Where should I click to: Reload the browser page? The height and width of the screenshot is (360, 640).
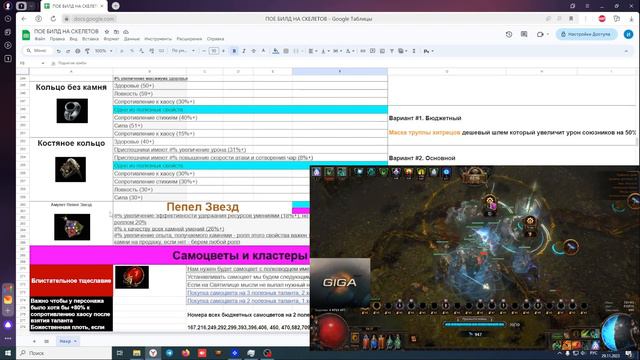click(x=53, y=19)
